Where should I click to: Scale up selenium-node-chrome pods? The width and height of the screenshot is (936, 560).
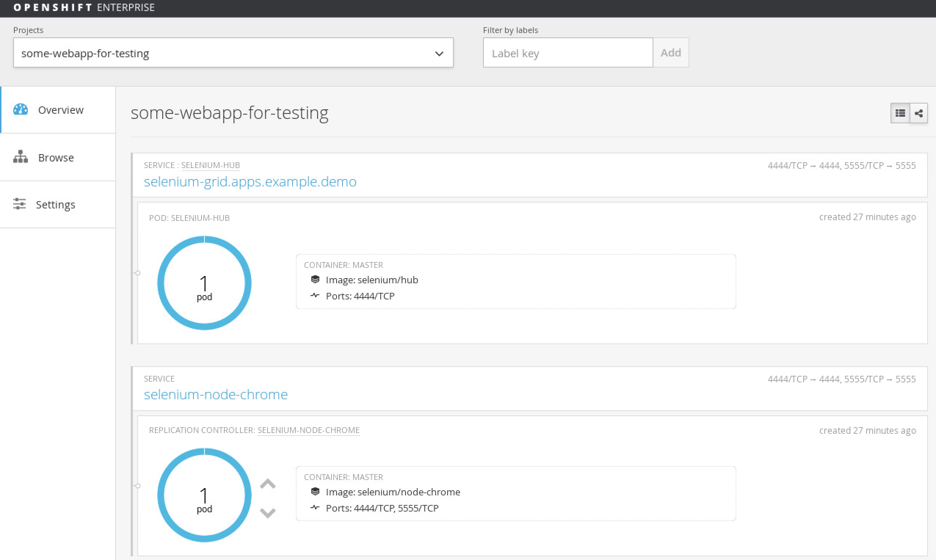tap(268, 484)
